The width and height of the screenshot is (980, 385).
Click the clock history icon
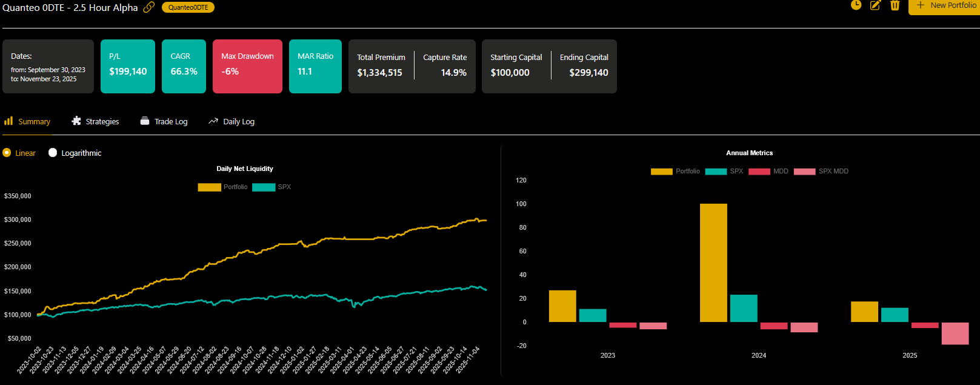856,5
